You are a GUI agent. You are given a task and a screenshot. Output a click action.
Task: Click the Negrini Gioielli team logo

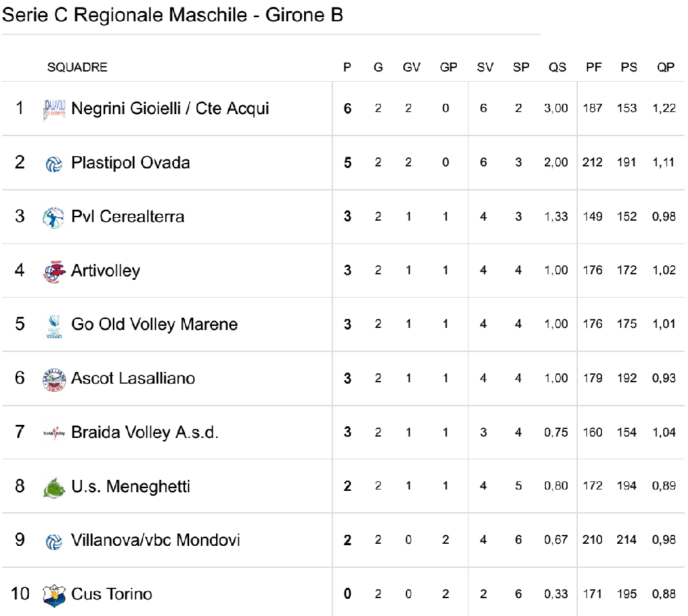(x=54, y=109)
